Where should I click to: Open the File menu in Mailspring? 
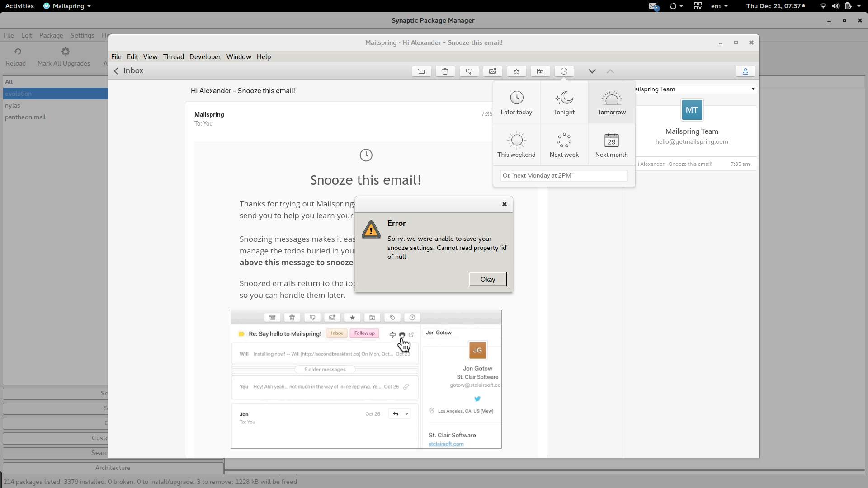(116, 57)
